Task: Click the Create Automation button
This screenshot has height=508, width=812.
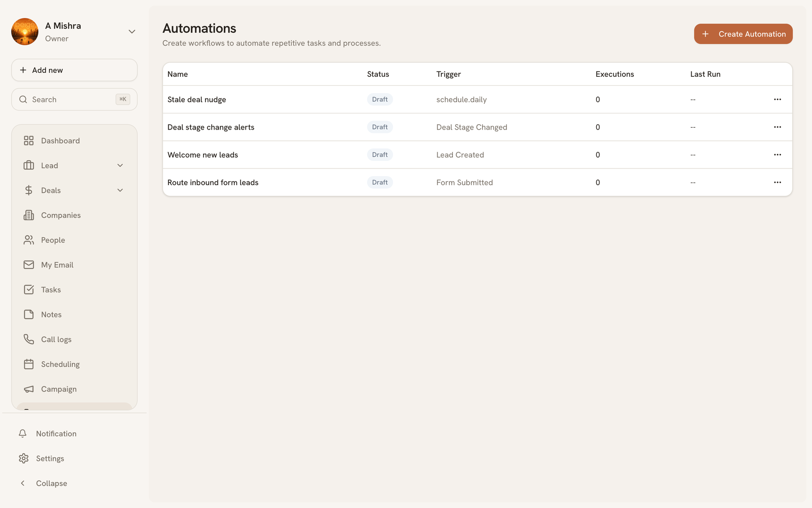Action: point(743,34)
